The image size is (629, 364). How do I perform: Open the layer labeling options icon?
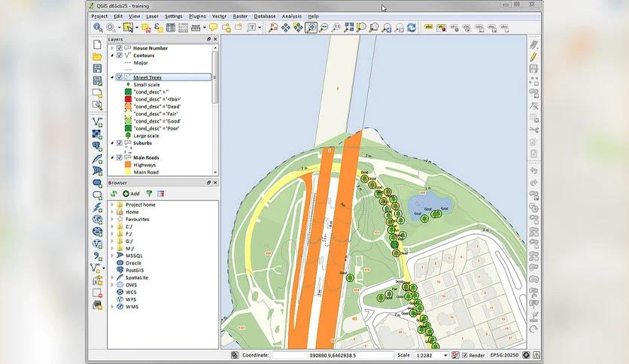click(429, 27)
